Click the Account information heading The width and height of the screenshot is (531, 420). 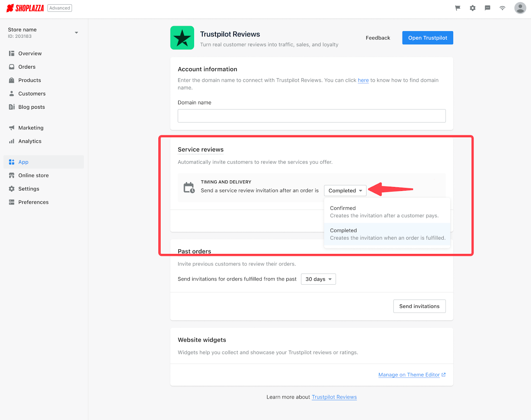(x=207, y=69)
